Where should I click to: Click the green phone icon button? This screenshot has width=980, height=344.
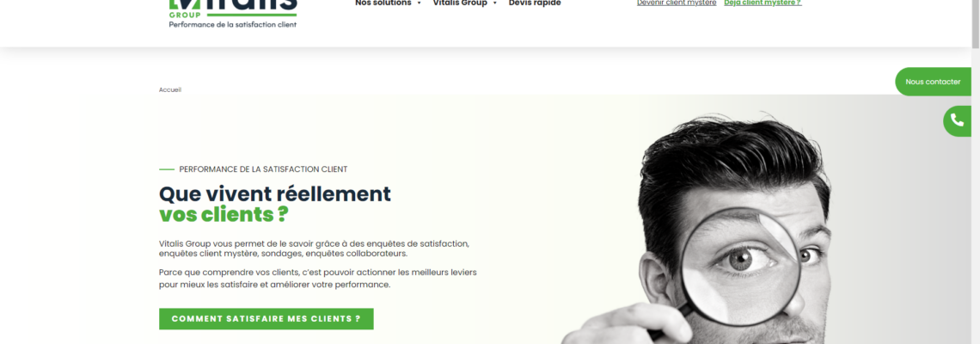coord(957,120)
